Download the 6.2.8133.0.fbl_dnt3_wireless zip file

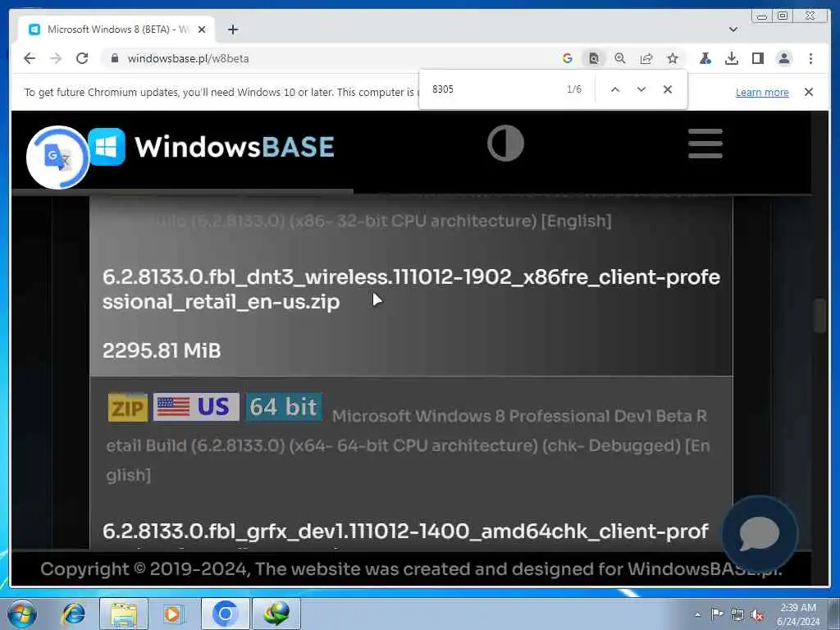(411, 290)
